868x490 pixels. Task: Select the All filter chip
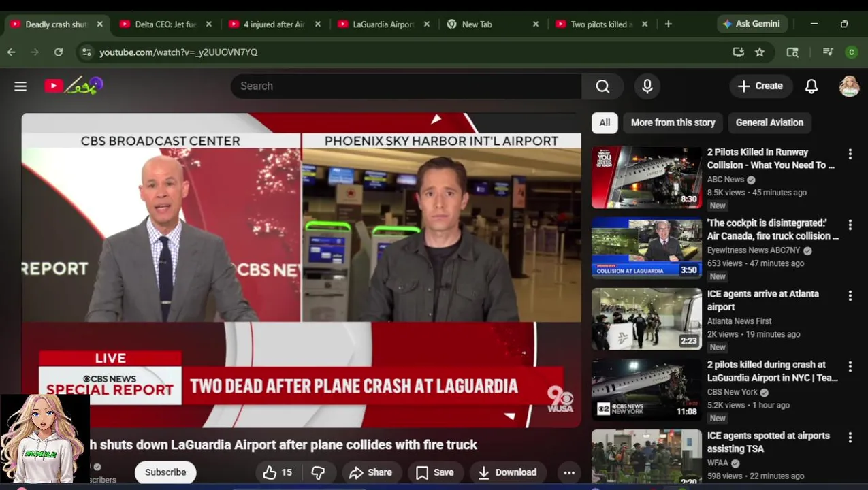605,122
